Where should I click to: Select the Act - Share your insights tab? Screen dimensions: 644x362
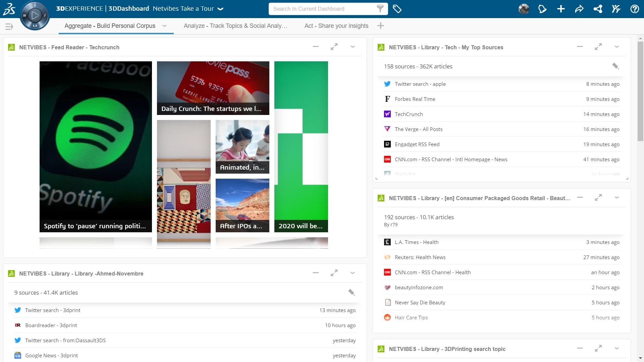pyautogui.click(x=336, y=25)
